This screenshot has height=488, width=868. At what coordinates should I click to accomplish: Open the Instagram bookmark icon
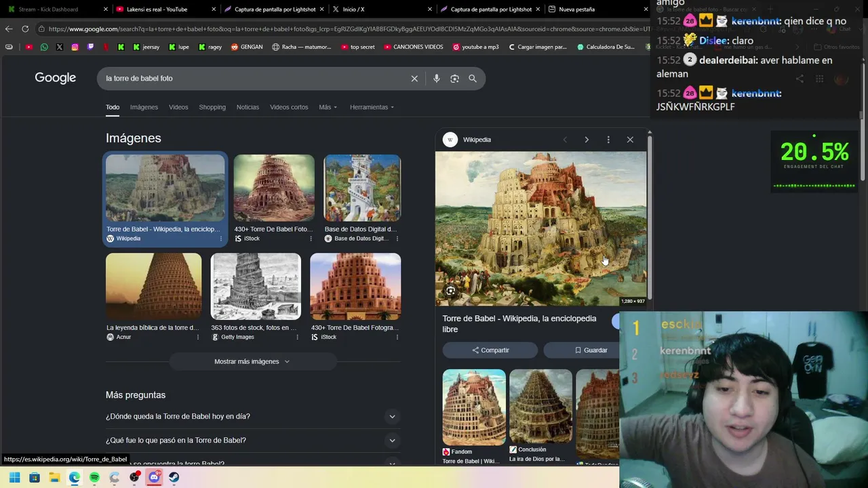click(75, 47)
